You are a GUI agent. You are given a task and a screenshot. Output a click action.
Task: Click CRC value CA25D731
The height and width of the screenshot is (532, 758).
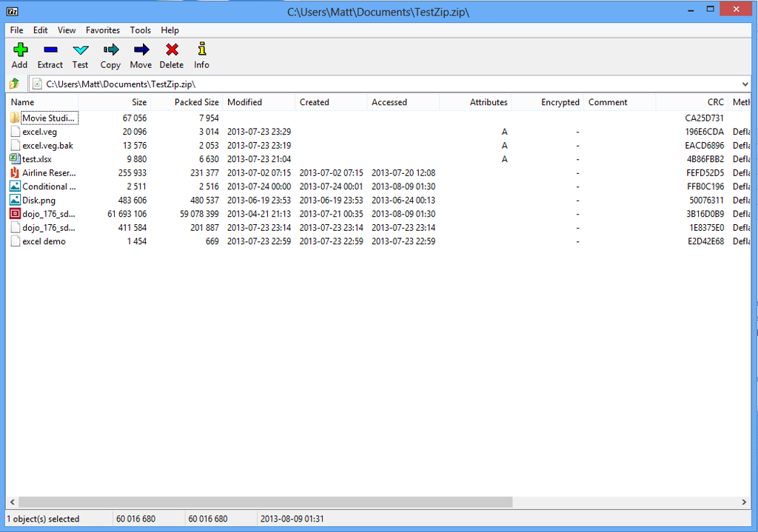[705, 118]
